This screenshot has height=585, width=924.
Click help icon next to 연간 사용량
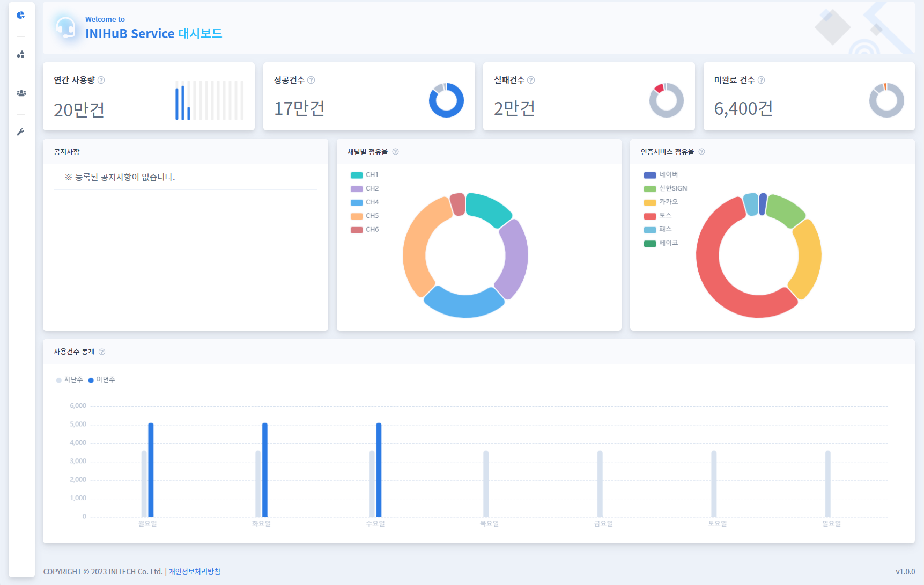pos(101,80)
